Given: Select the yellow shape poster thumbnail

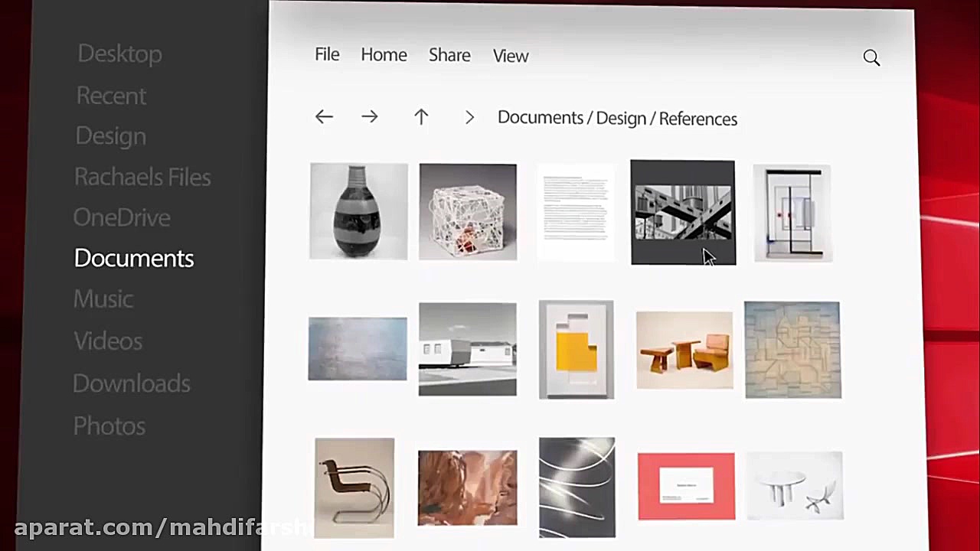Looking at the screenshot, I should point(577,350).
